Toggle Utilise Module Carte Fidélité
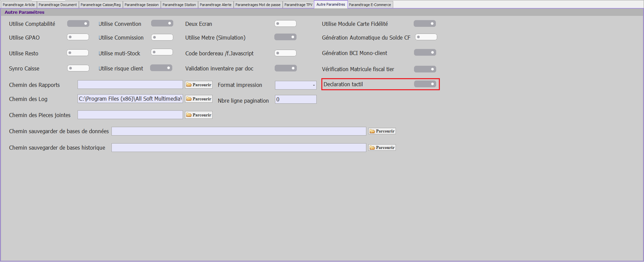The image size is (644, 262). pos(425,23)
